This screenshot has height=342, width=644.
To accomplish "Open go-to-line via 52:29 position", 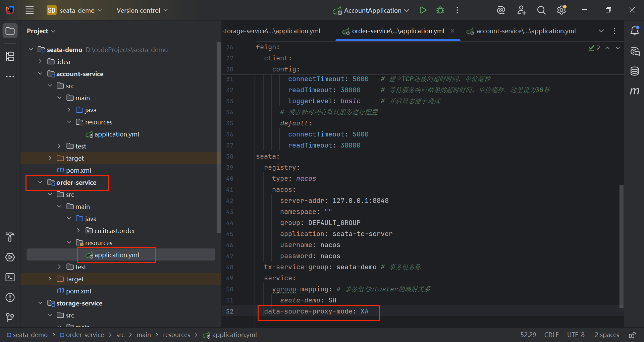I will (528, 335).
